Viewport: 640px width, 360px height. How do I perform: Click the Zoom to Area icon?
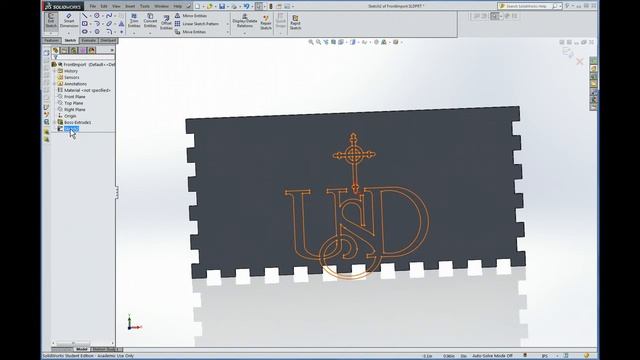(x=318, y=42)
